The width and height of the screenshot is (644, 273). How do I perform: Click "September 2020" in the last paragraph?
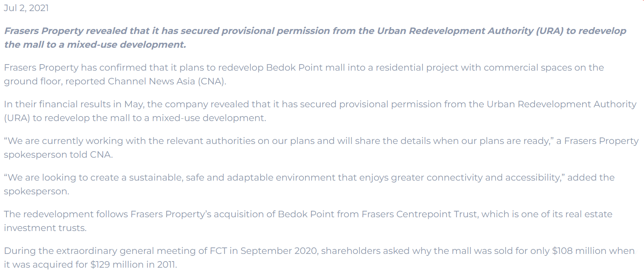pos(279,251)
